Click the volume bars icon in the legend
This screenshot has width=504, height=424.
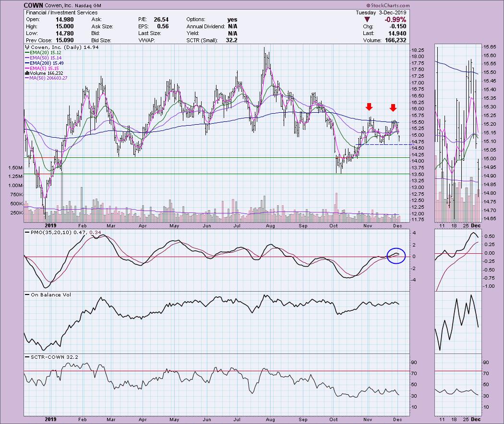pos(27,73)
